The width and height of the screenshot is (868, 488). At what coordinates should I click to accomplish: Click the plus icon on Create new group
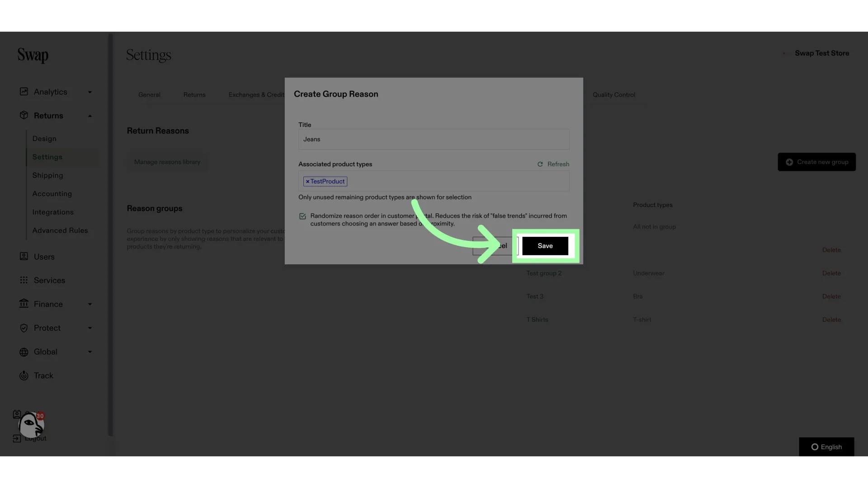click(x=789, y=162)
